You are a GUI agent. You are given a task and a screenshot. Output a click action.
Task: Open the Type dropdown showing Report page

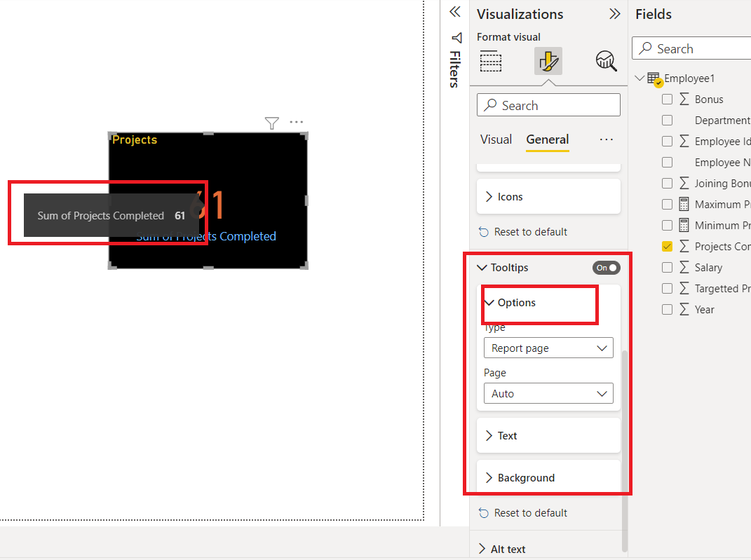tap(548, 348)
